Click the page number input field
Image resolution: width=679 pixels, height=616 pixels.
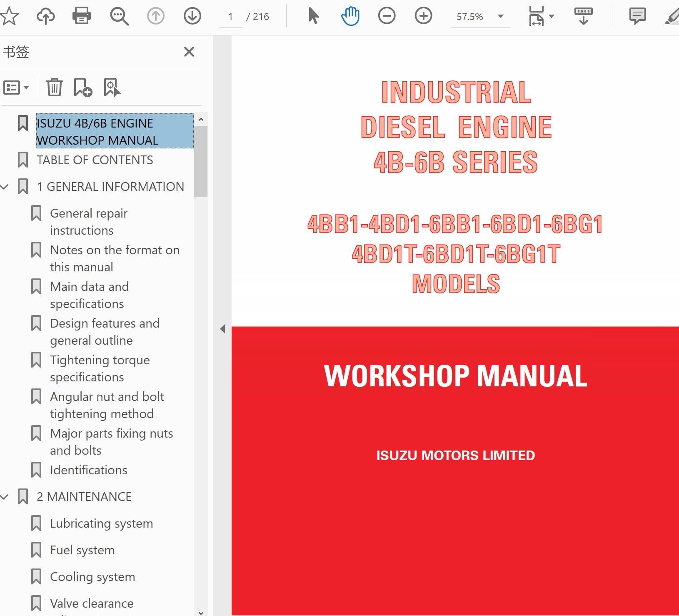[x=231, y=16]
